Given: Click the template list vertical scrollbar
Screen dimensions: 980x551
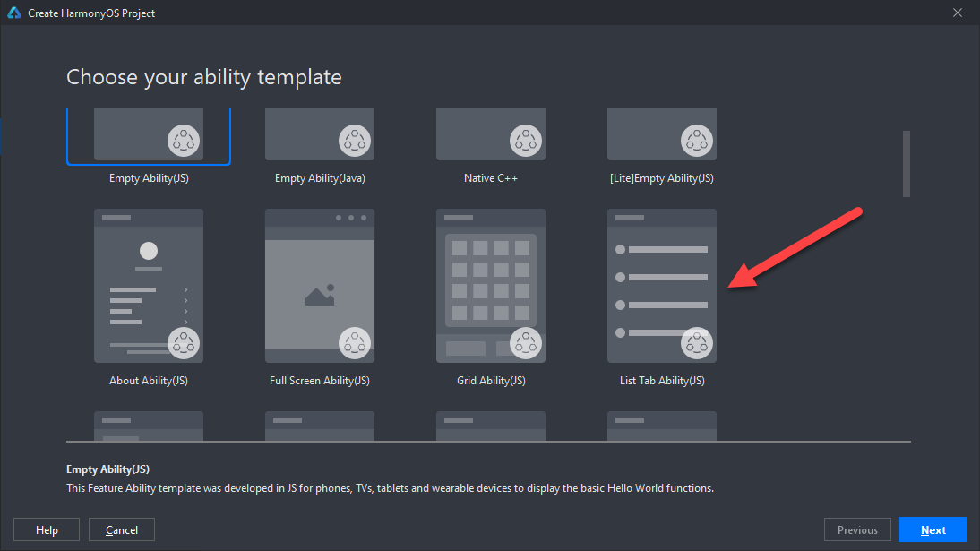Looking at the screenshot, I should (907, 164).
